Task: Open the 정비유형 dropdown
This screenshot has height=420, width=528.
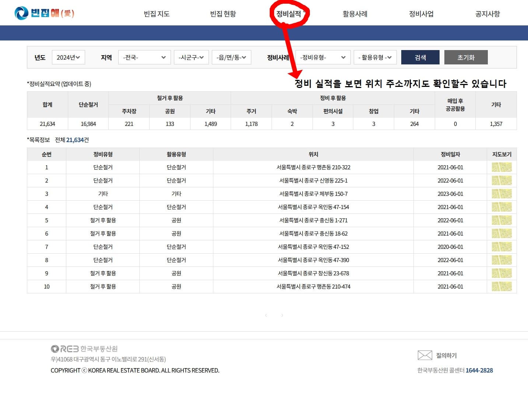Action: (x=322, y=57)
